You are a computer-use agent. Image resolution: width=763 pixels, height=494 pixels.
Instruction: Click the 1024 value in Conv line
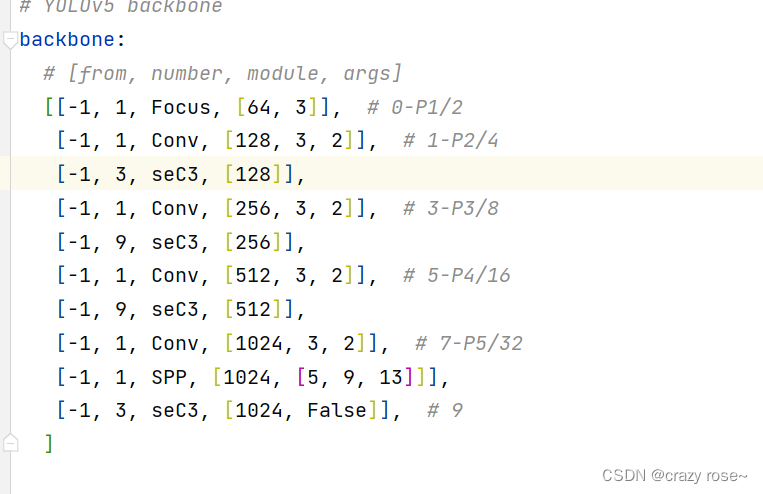pos(259,344)
